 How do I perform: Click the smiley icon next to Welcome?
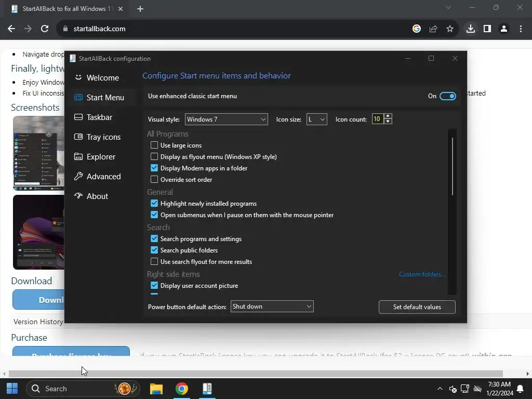tap(78, 77)
